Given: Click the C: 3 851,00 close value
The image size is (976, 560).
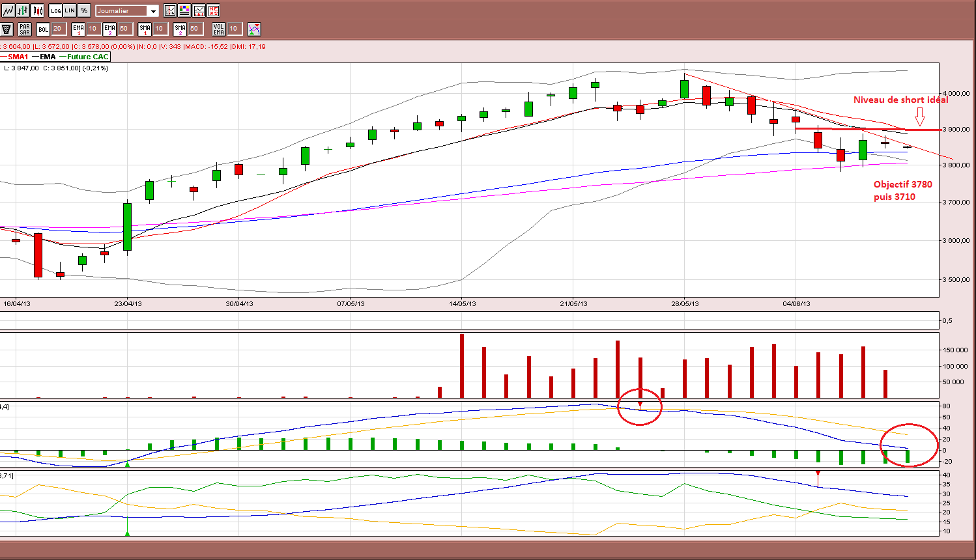Looking at the screenshot, I should [x=61, y=68].
